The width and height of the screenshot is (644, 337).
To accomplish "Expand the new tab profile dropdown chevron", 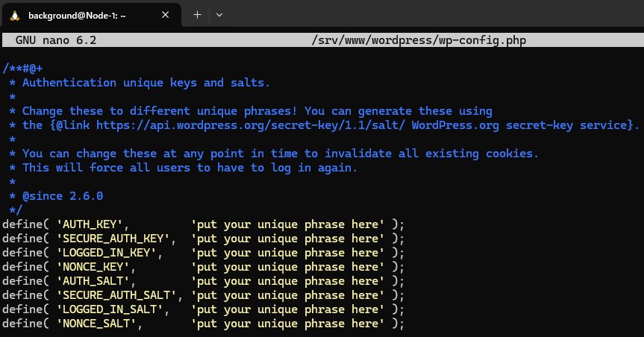I will point(219,15).
